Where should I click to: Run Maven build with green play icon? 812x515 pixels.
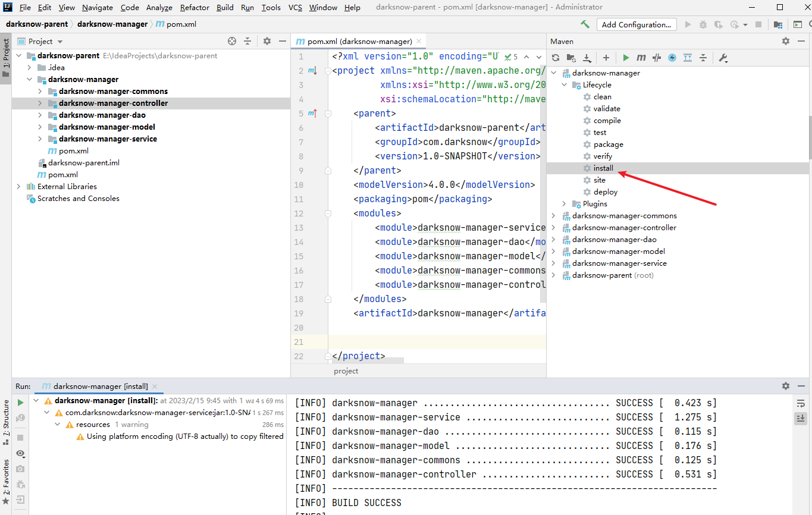[626, 58]
